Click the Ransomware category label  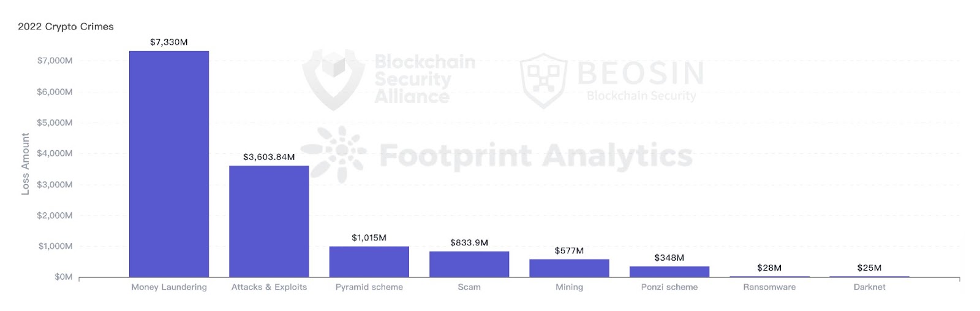(x=769, y=287)
